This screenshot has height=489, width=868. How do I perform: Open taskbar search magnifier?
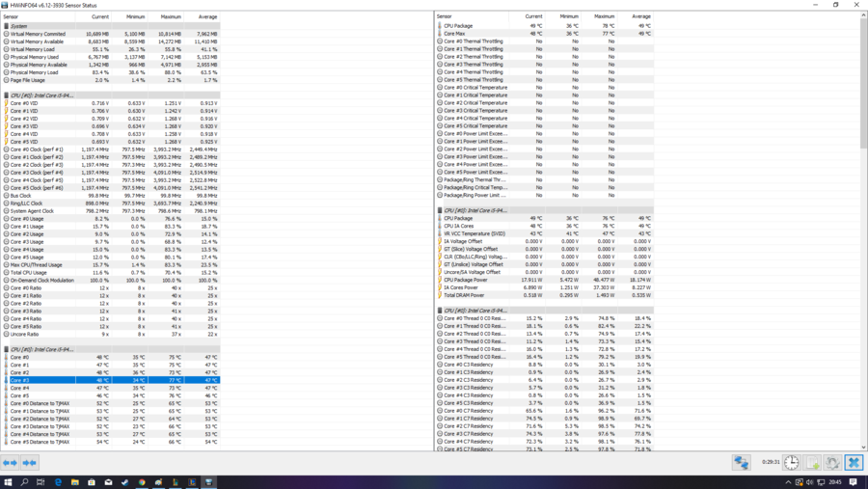(x=24, y=482)
